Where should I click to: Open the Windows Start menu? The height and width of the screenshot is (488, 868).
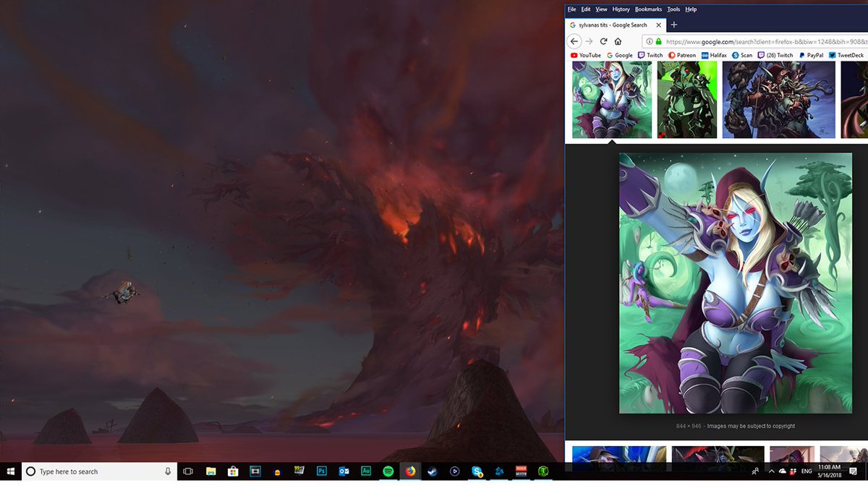[x=11, y=471]
